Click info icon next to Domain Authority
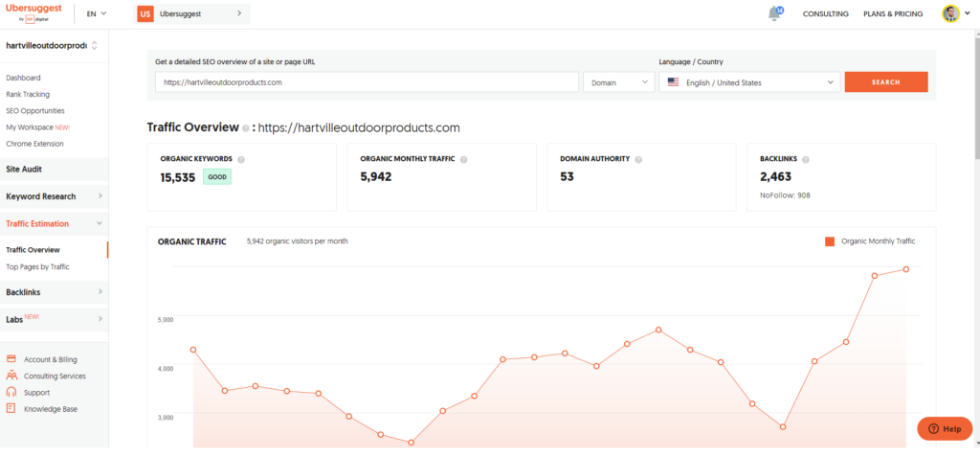The height and width of the screenshot is (457, 980). click(638, 160)
